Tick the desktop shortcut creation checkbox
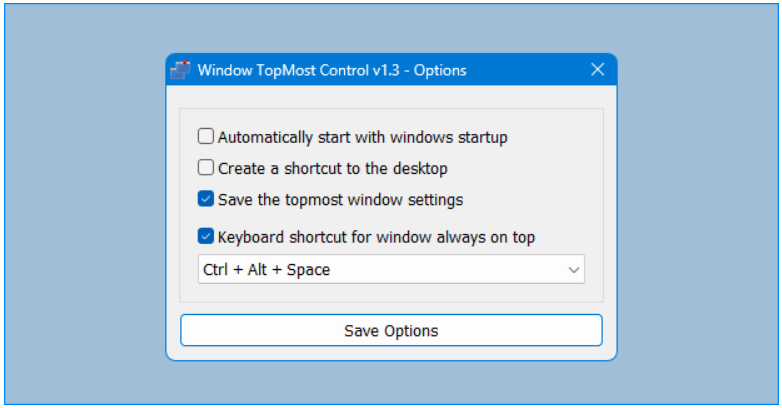Viewport: 782px width, 408px height. [x=206, y=168]
